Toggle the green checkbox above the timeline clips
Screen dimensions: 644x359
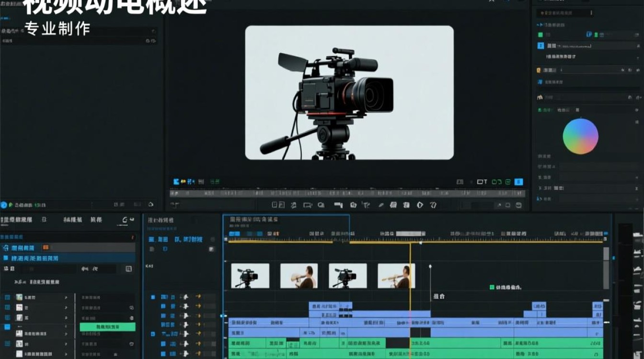(x=492, y=287)
